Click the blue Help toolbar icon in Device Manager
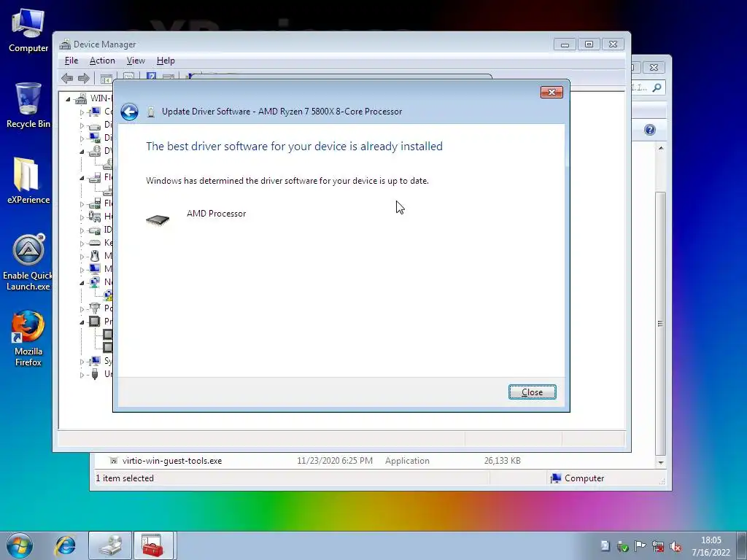The image size is (747, 560). (152, 75)
